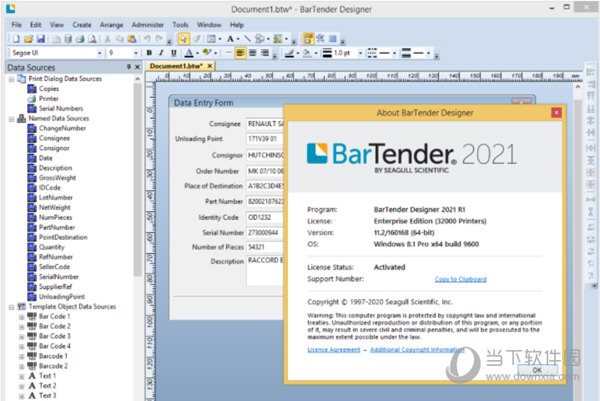Expand the Bar Code 1 tree node
This screenshot has height=401, width=600.
[x=21, y=317]
